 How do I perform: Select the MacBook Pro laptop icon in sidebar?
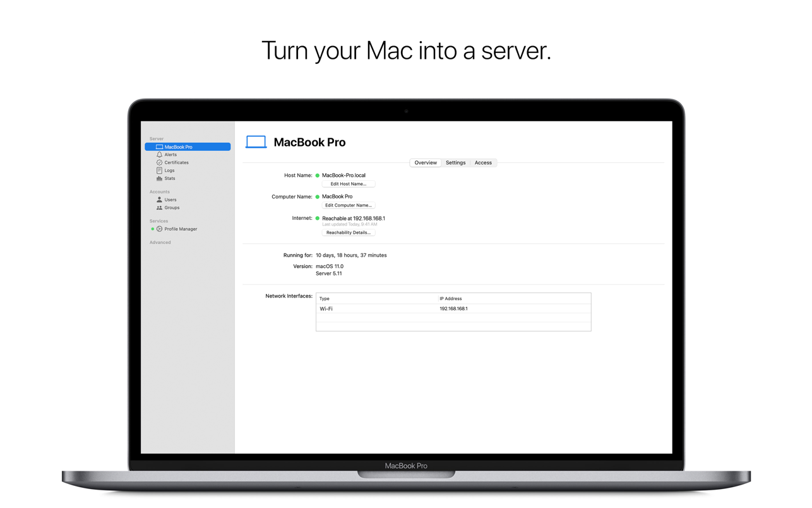click(159, 147)
